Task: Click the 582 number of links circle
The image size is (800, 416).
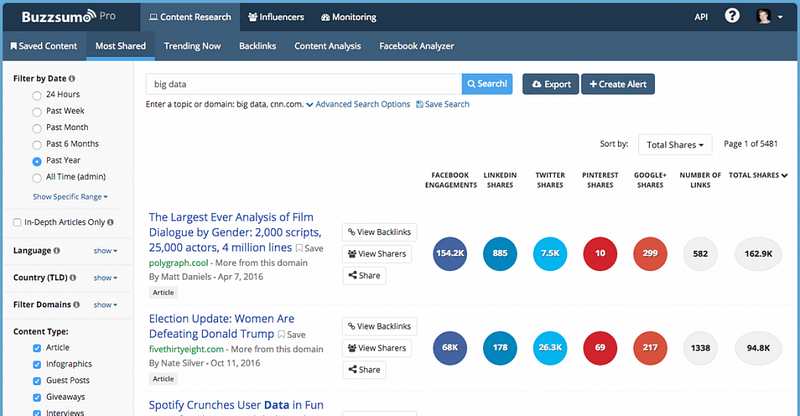Action: 700,254
